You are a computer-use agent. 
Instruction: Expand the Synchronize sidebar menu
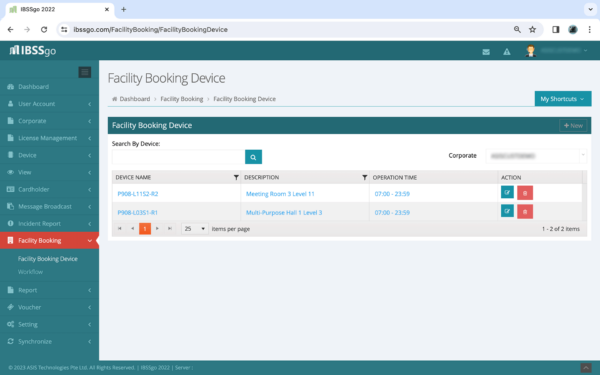coord(49,341)
